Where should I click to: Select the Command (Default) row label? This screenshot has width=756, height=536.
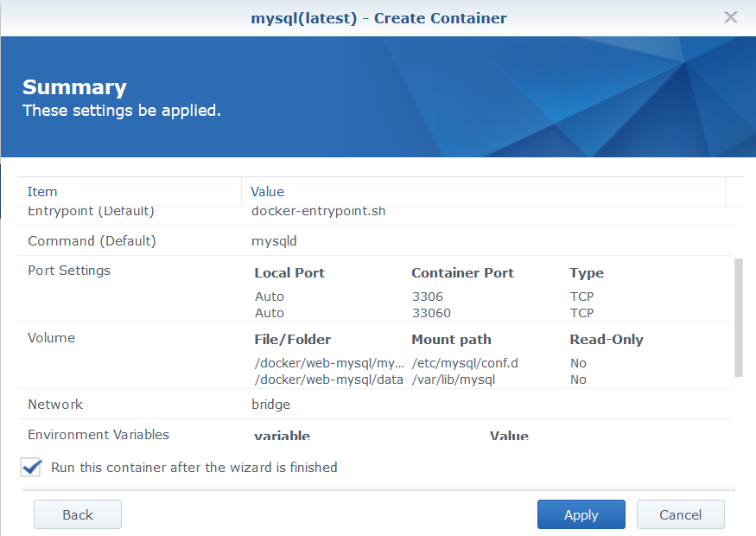92,240
